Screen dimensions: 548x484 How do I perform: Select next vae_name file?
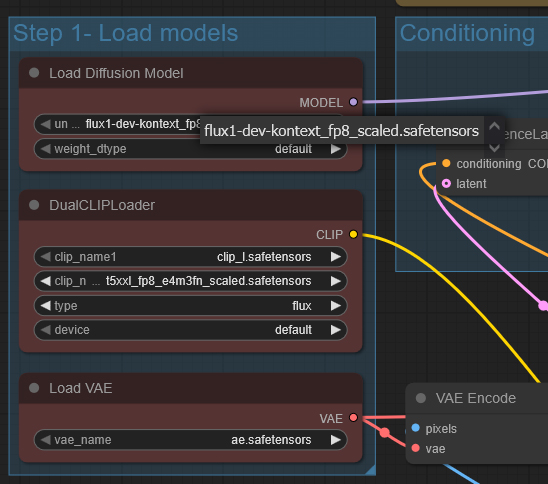pos(336,440)
